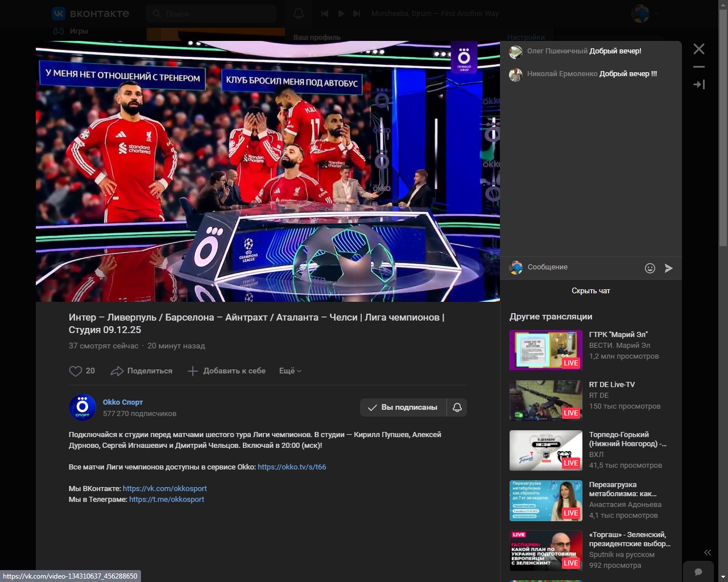Minimize the video to a mini player
This screenshot has height=582, width=728.
699,67
